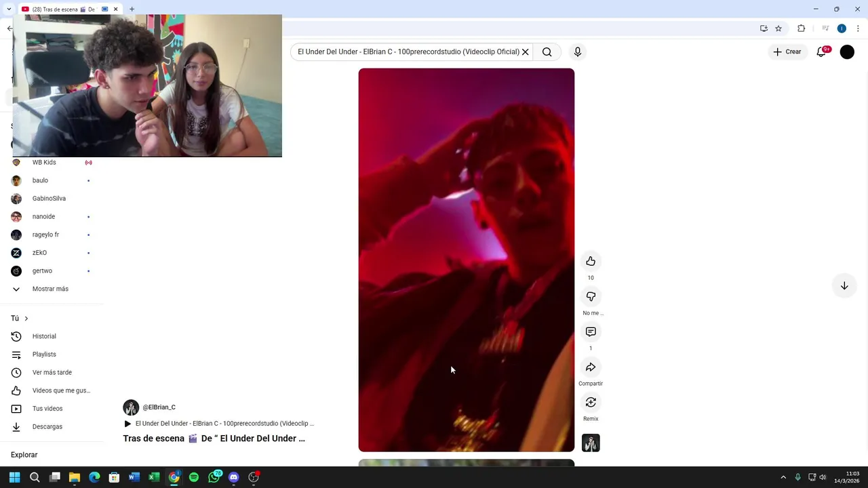Open the Crear button
868x488 pixels.
tap(787, 52)
